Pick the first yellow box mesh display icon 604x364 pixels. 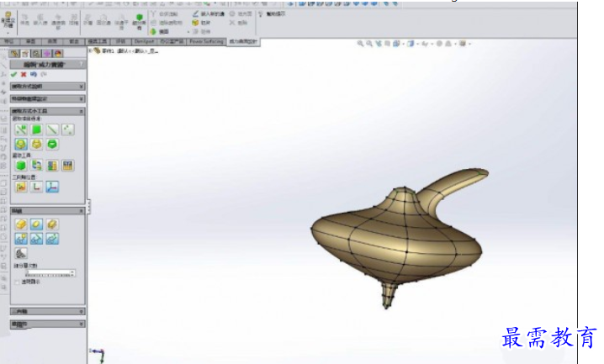point(21,224)
